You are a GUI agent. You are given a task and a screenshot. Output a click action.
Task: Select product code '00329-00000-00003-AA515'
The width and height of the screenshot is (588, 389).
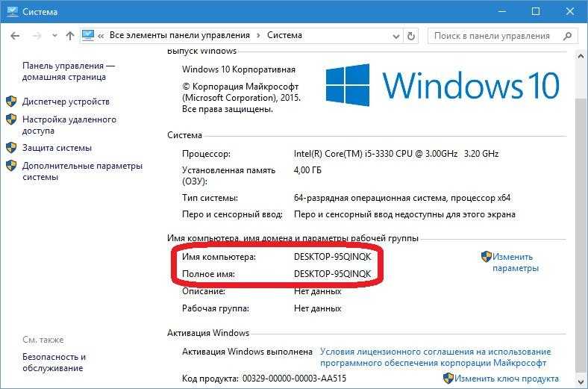[x=295, y=379]
